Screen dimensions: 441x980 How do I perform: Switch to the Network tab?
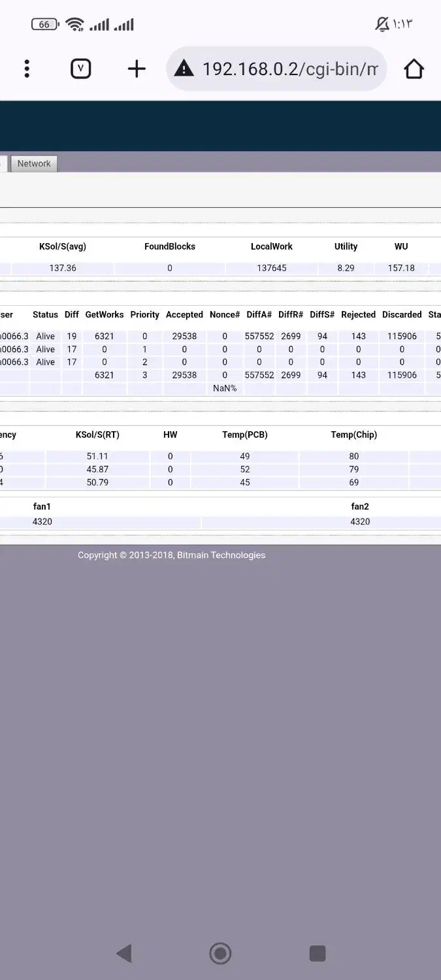pos(34,163)
